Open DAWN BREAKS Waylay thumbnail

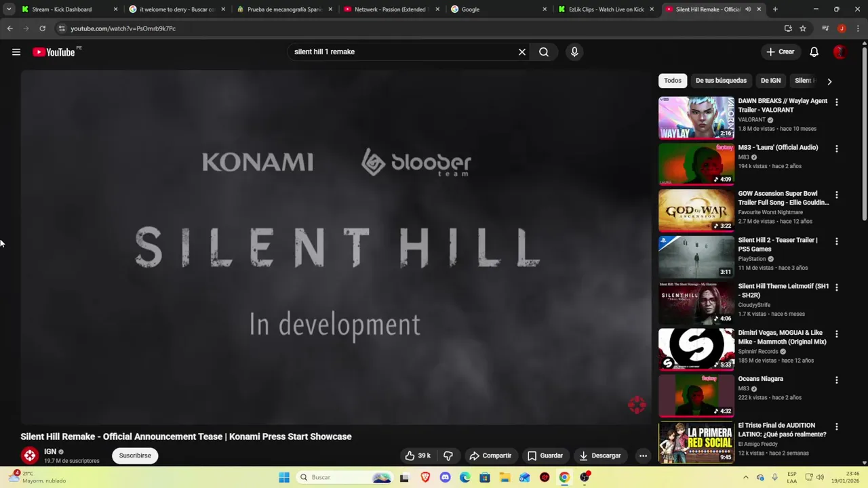(696, 118)
